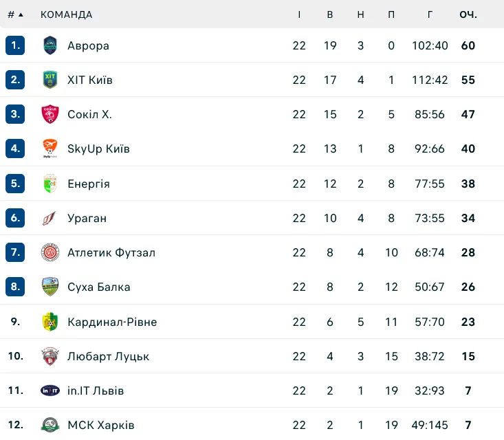Sort table by rank number column

tap(15, 14)
